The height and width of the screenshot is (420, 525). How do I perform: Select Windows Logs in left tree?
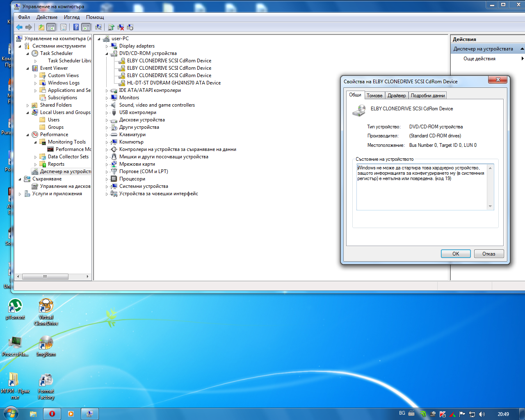point(64,83)
